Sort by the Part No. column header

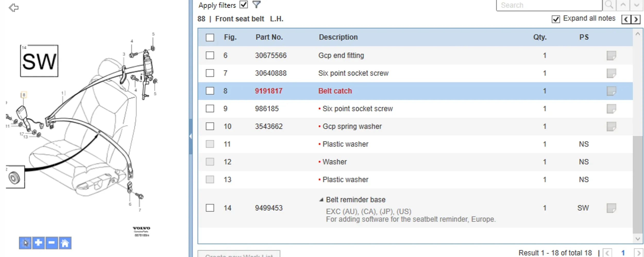269,37
